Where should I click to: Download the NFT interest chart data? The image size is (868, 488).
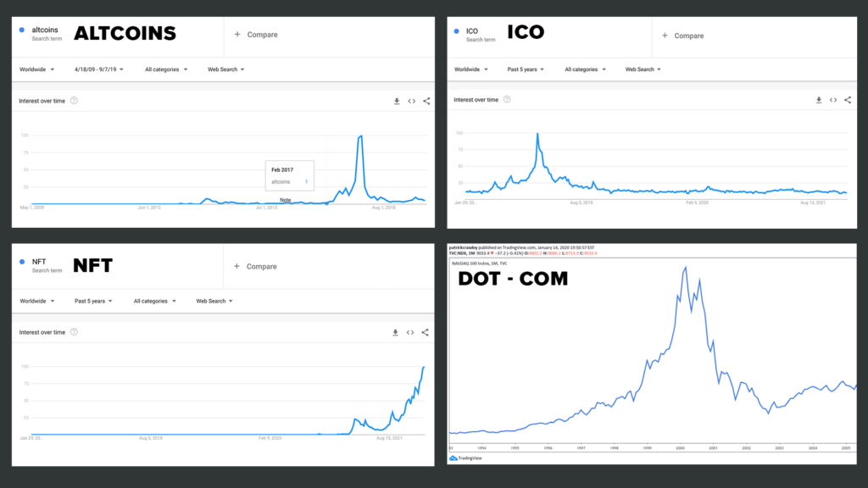coord(396,332)
